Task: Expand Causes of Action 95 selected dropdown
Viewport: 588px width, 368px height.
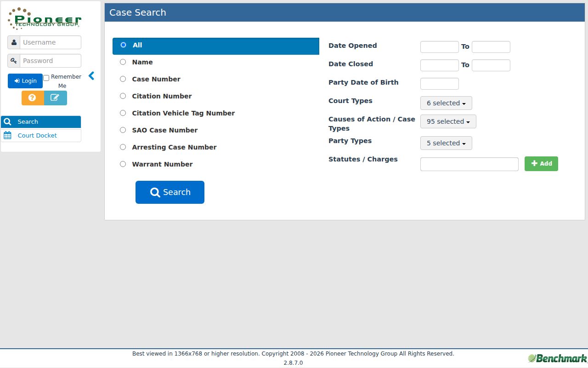Action: 448,121
